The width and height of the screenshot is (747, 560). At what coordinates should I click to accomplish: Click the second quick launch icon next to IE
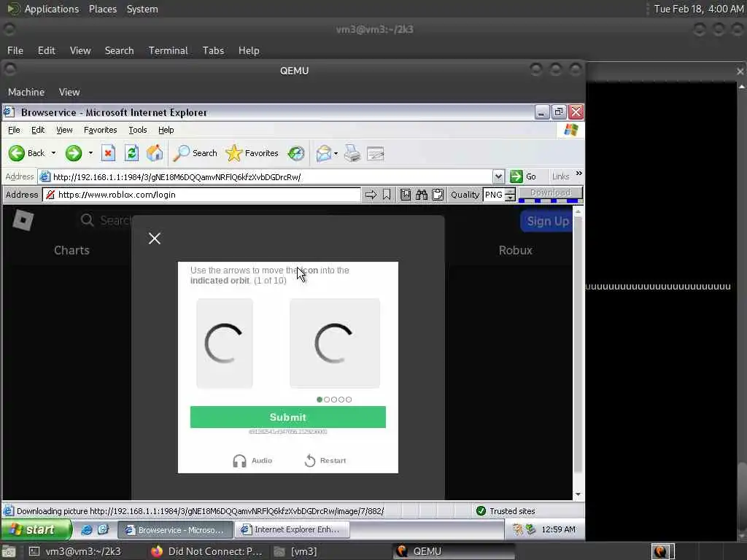[x=103, y=529]
